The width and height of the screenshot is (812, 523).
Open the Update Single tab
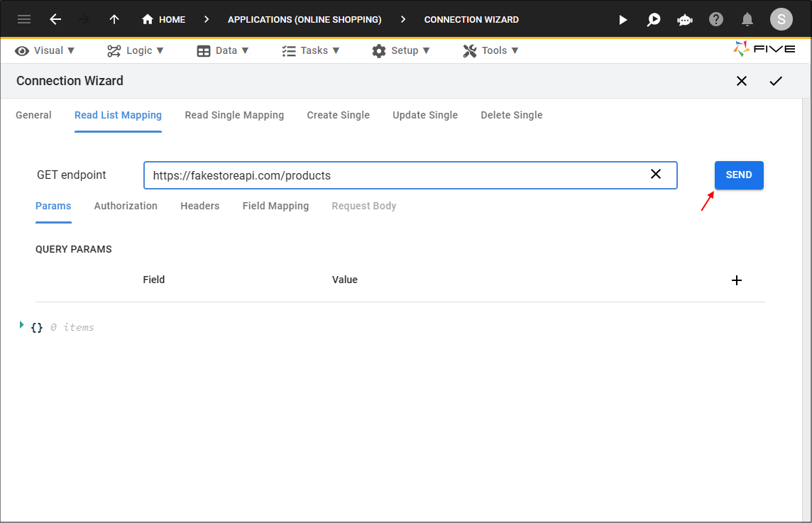coord(425,115)
